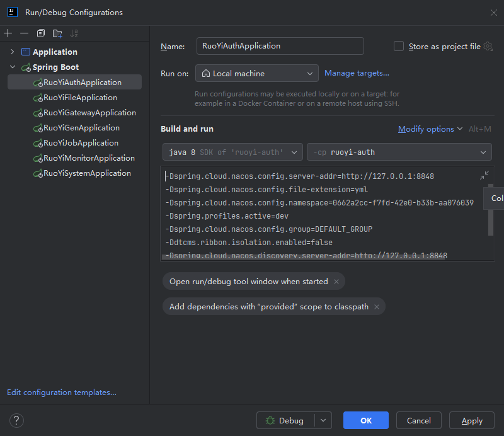Click the -Dspring.cloud.nacos.config.file-extension=yml line
This screenshot has width=504, height=436.
point(266,190)
